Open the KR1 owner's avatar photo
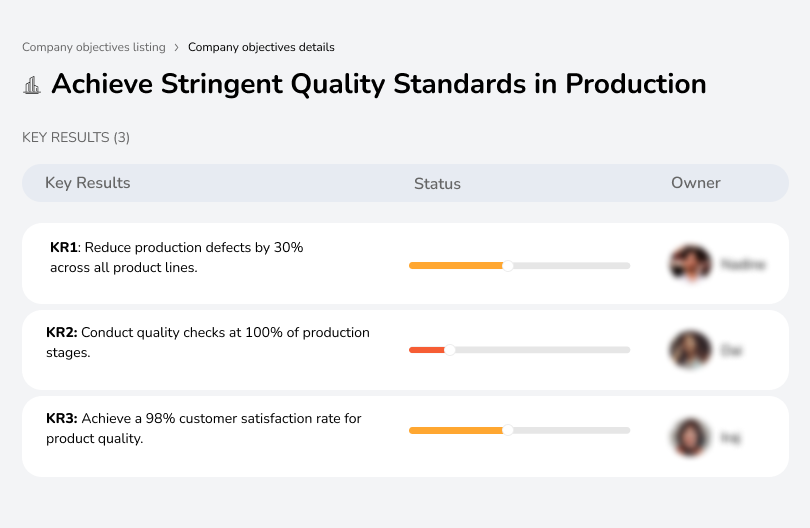Screen dimensions: 810x528 coord(689,264)
